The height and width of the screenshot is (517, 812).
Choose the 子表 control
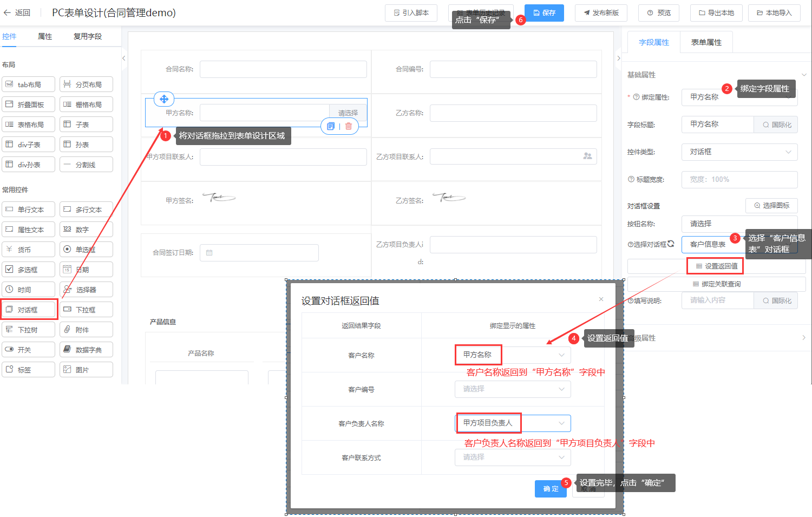click(x=86, y=125)
